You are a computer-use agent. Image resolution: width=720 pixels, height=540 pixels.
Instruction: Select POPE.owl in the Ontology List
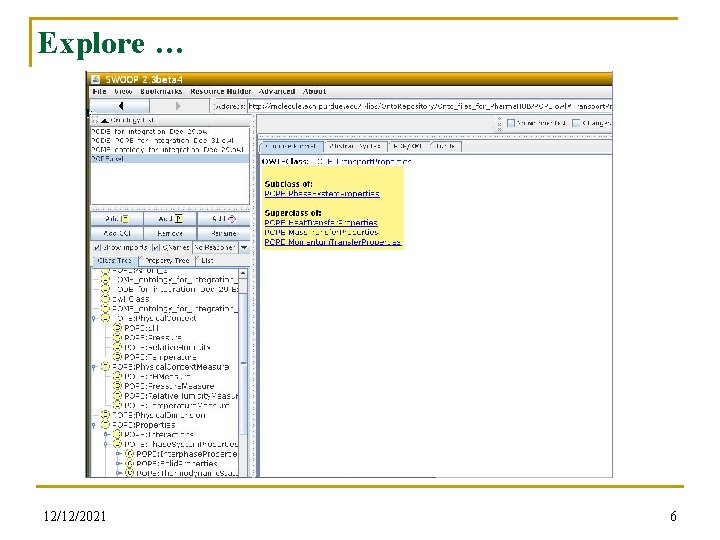pos(170,158)
